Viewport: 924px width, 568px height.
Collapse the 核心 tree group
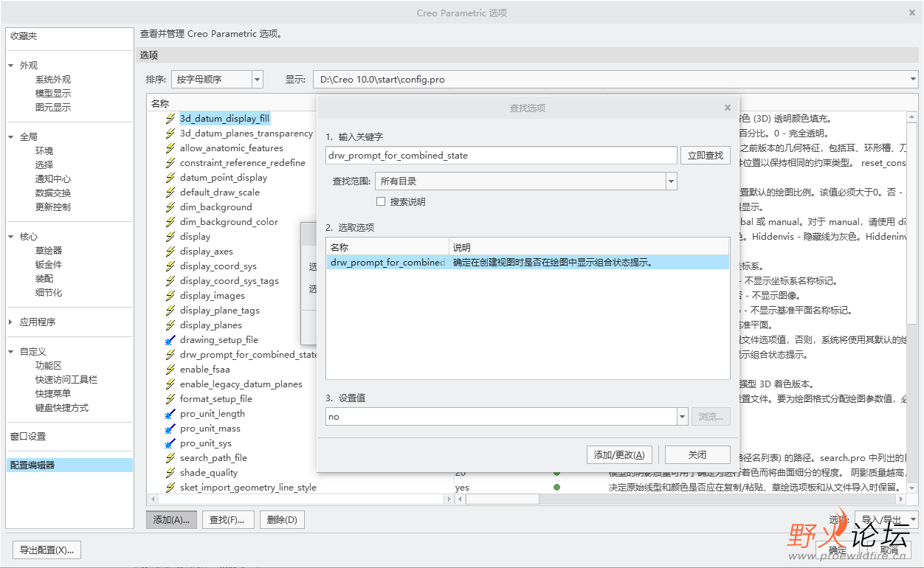(x=11, y=237)
